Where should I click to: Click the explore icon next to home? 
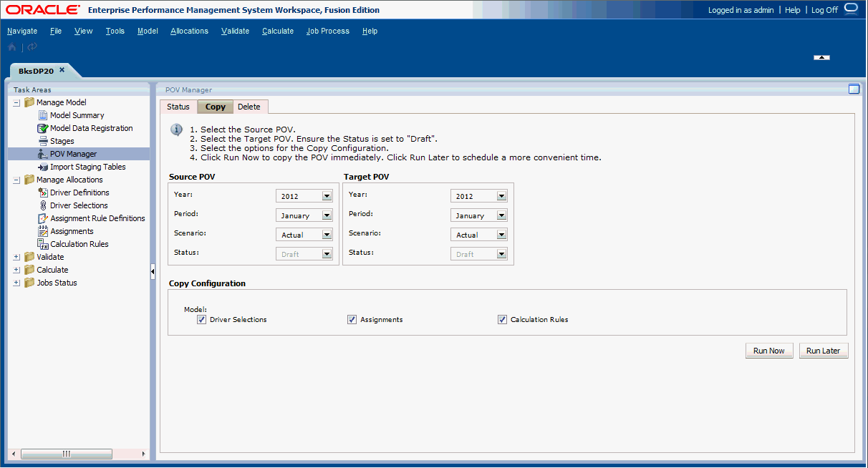32,47
